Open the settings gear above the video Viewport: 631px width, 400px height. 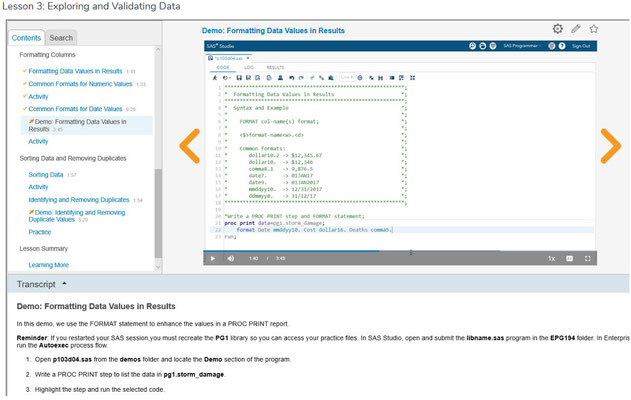click(557, 29)
